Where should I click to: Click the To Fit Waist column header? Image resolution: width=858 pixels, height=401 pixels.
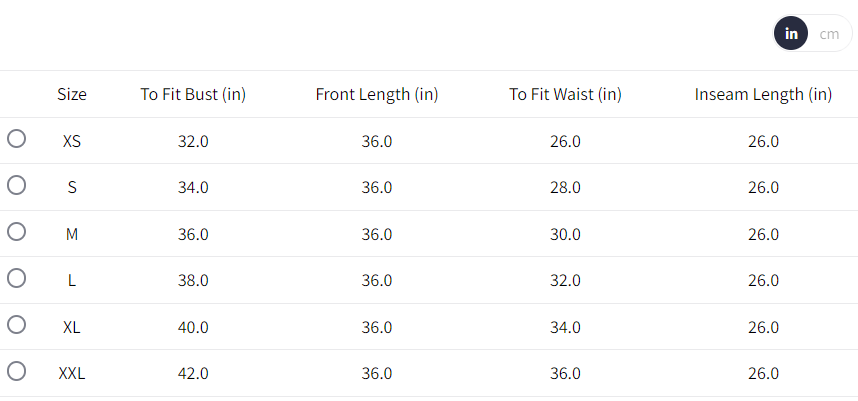click(565, 95)
